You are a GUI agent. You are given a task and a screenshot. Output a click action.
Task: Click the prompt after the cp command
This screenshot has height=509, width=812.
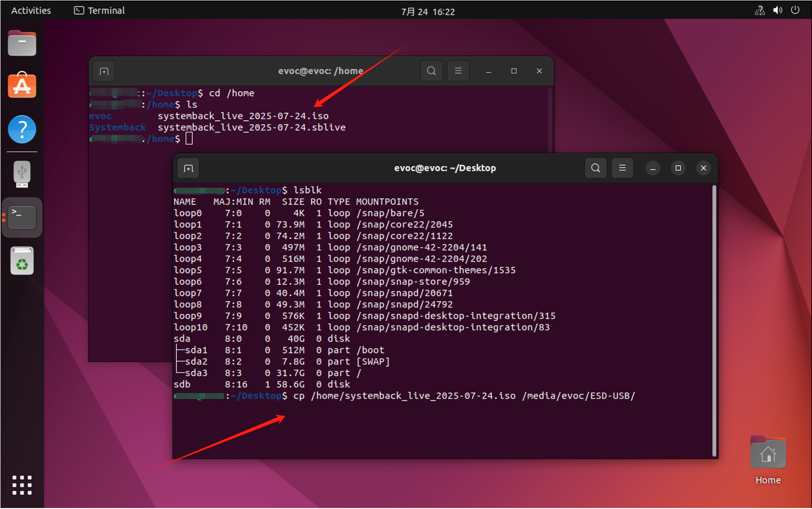click(x=640, y=396)
